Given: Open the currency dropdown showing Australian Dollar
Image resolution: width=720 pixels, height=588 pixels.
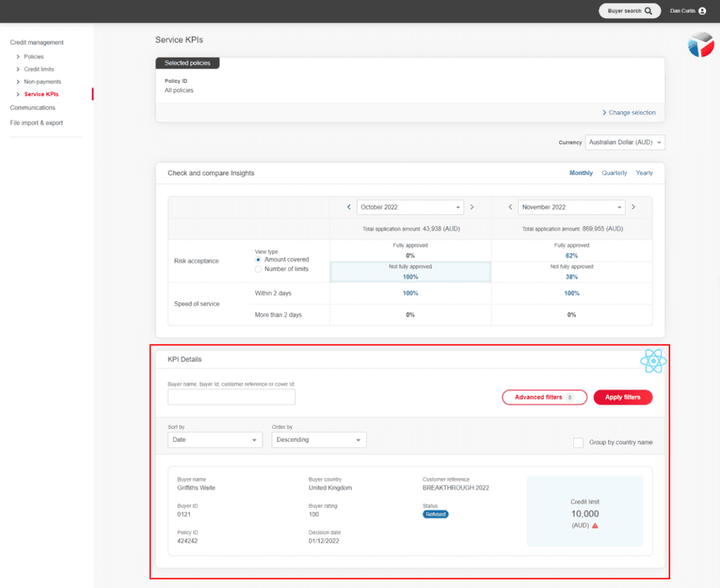Looking at the screenshot, I should coord(624,142).
